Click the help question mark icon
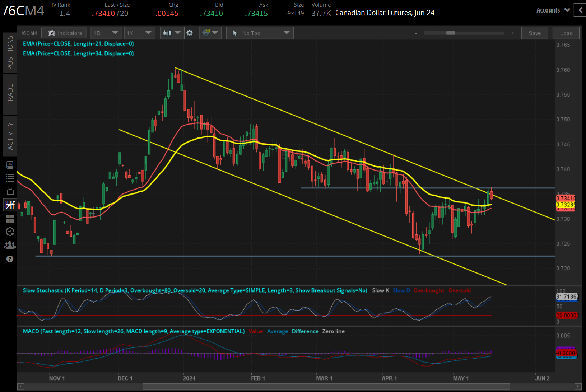586x392 pixels. (x=10, y=258)
